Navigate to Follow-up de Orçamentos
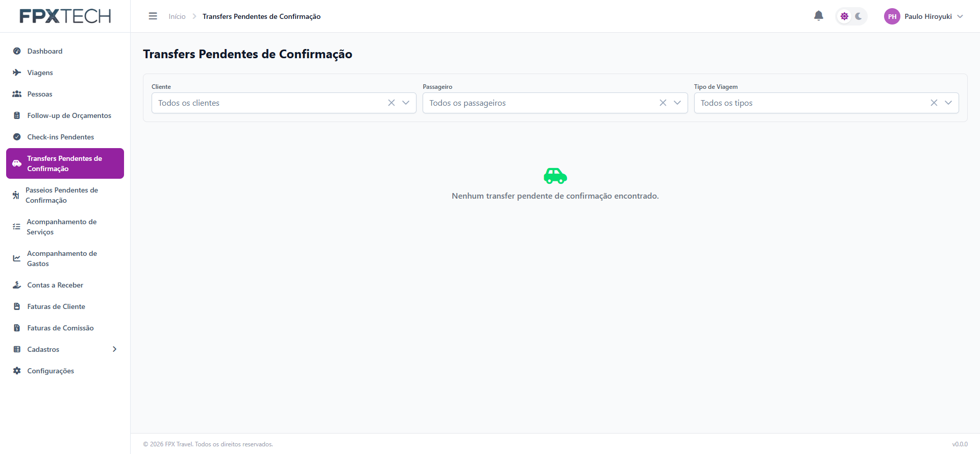This screenshot has width=980, height=454. pyautogui.click(x=65, y=115)
